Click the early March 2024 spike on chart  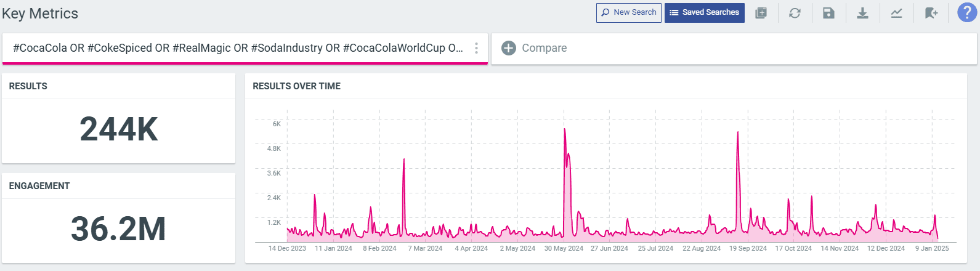click(403, 160)
